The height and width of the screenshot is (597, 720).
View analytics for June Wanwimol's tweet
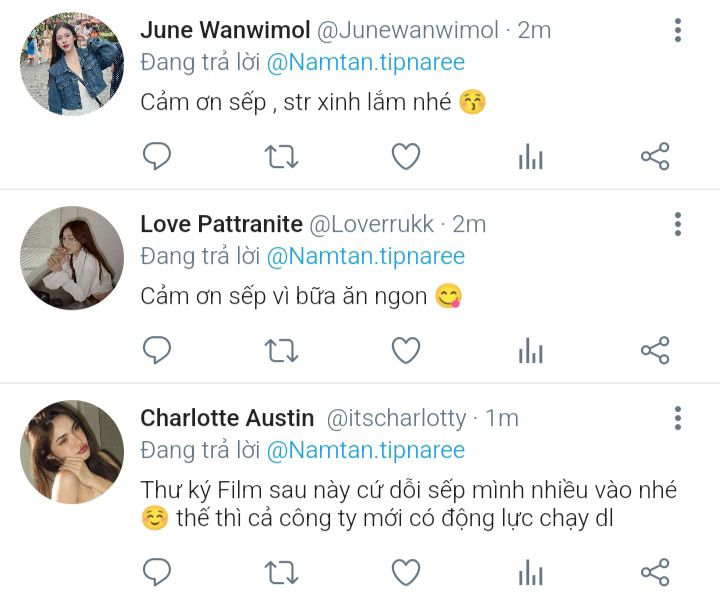[531, 156]
